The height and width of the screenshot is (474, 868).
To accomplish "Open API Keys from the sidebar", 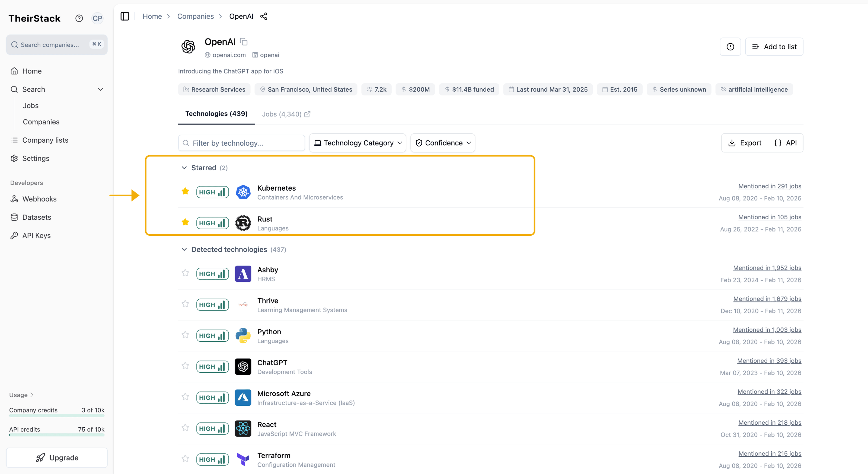I will [36, 235].
